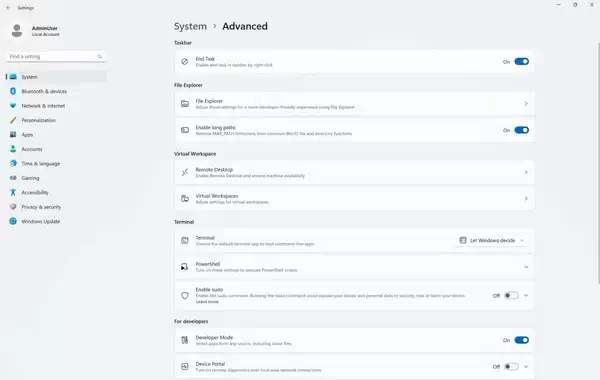Click the Device Portal icon
The width and height of the screenshot is (600, 380).
[184, 367]
